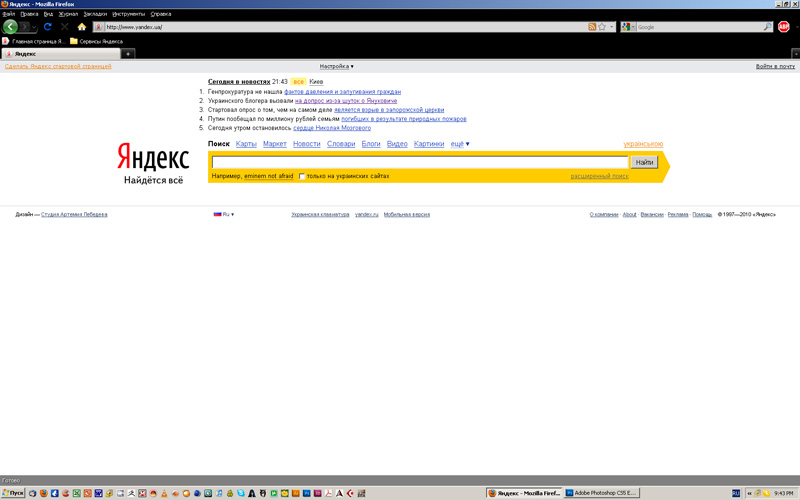The width and height of the screenshot is (800, 500).
Task: Open the Файл menu
Action: point(9,14)
